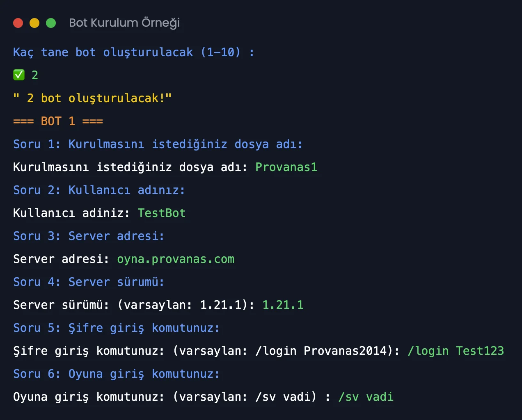Click the green checkmark emoji before 2
The image size is (522, 420).
coord(19,75)
